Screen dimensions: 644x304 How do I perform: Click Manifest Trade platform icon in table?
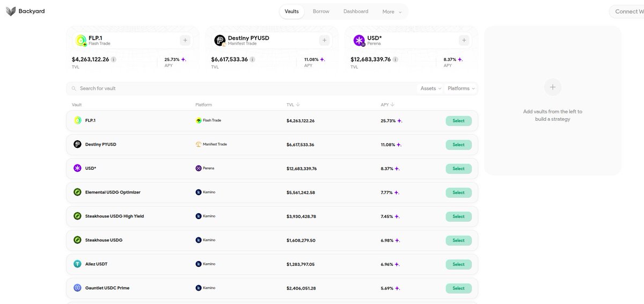[x=199, y=144]
